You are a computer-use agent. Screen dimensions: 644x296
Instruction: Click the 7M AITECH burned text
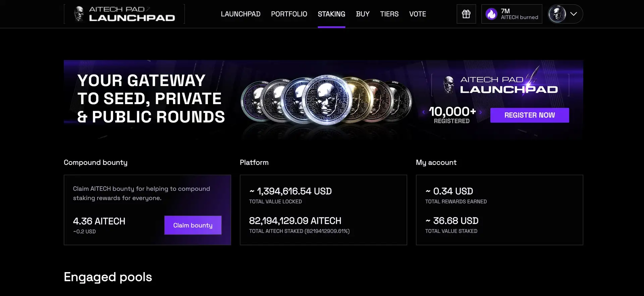tap(519, 14)
